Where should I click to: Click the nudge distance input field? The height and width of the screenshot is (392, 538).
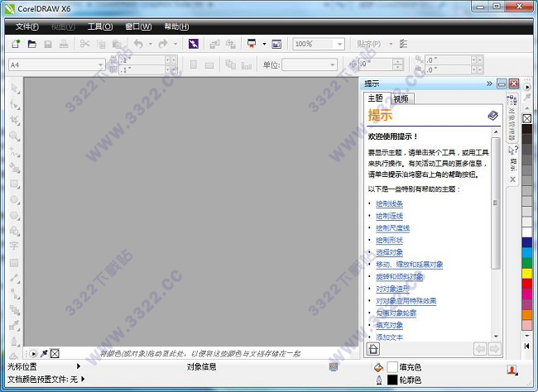tap(376, 65)
